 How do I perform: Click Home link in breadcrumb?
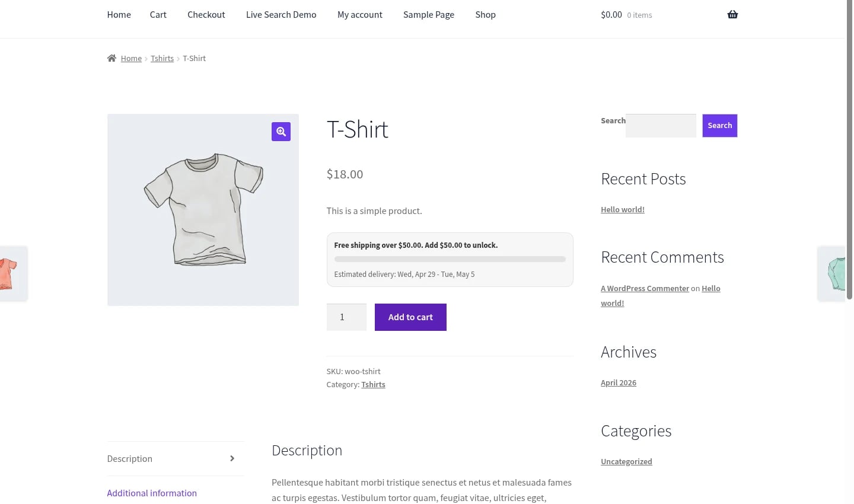[131, 58]
